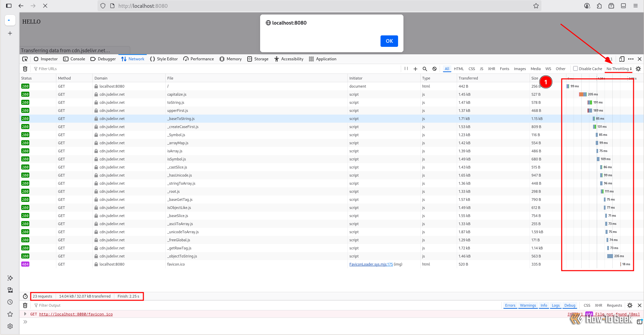Toggle Disable Cache checkbox
Image resolution: width=644 pixels, height=335 pixels.
576,68
